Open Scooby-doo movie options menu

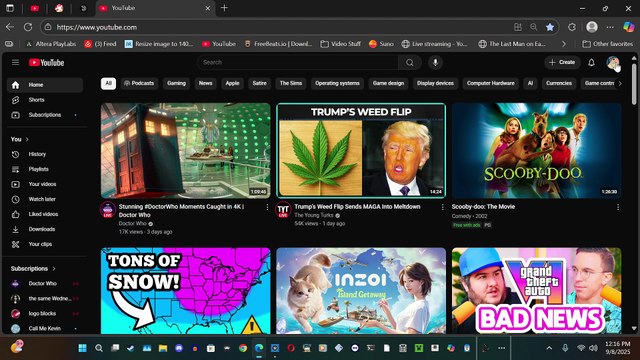618,207
